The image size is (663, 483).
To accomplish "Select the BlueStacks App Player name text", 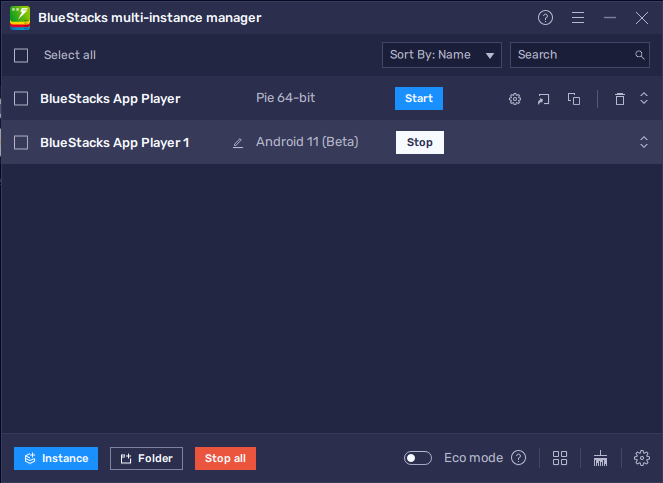I will tap(110, 99).
